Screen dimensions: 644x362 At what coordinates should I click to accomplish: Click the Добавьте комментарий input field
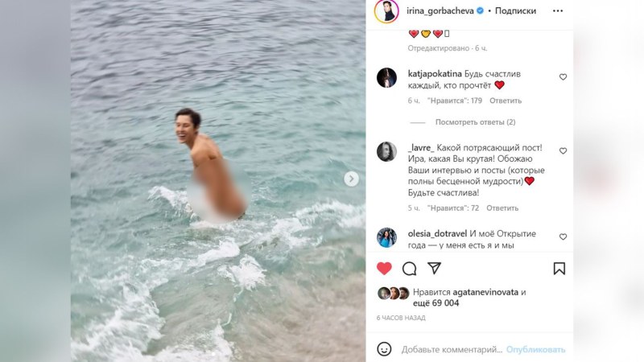coord(452,350)
